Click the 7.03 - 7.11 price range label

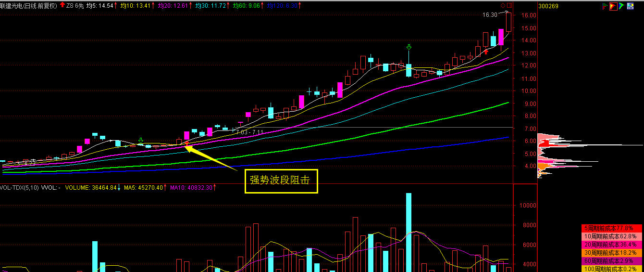250,131
